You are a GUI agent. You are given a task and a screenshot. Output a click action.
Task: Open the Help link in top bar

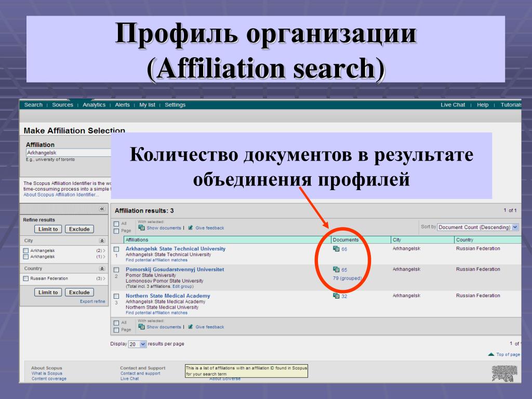(x=483, y=105)
